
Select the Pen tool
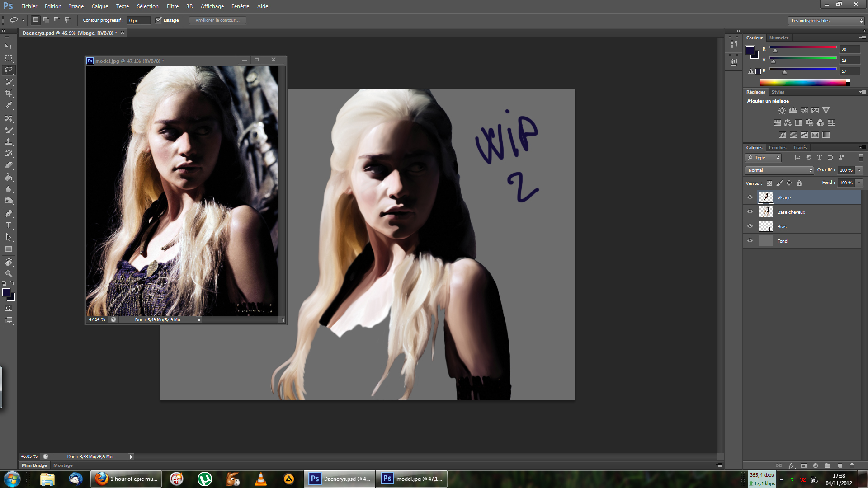pos(9,214)
